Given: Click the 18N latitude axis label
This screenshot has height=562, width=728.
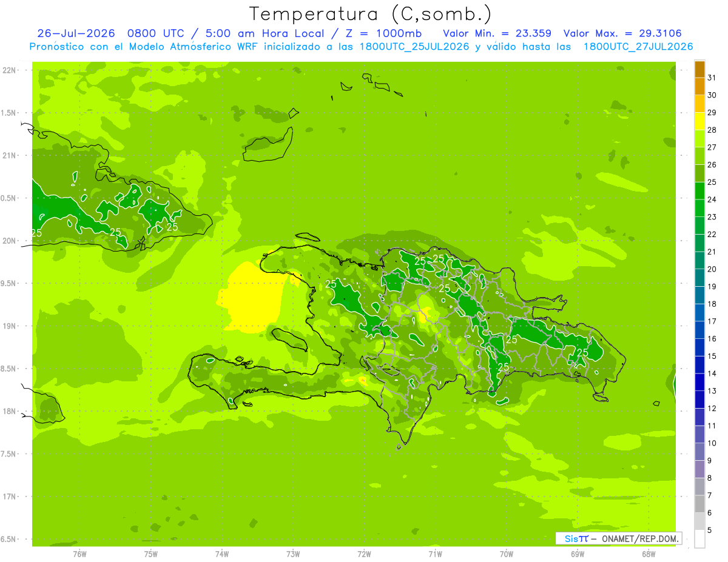Looking at the screenshot, I should [x=9, y=411].
